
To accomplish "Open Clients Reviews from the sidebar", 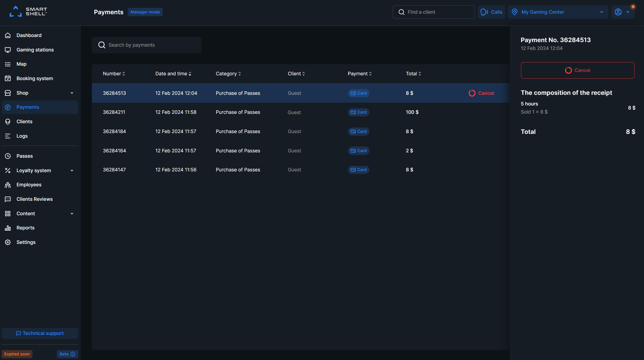I will [x=35, y=199].
